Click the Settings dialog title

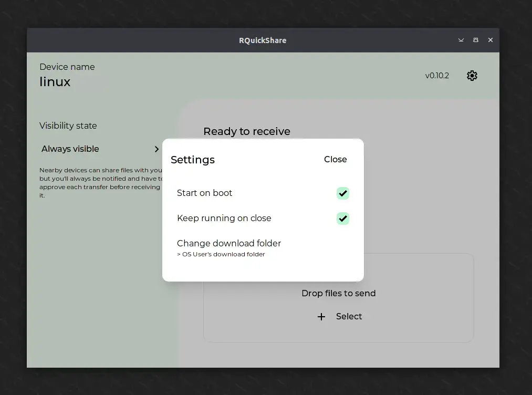(193, 160)
